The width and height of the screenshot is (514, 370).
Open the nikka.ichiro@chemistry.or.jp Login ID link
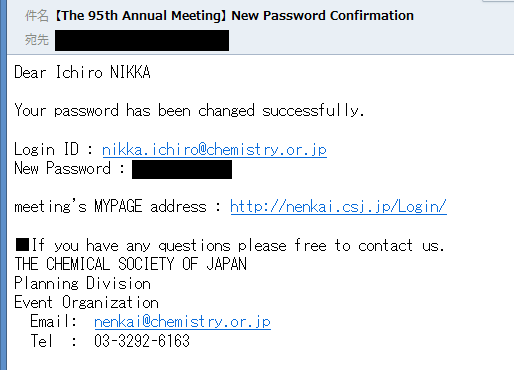[214, 150]
